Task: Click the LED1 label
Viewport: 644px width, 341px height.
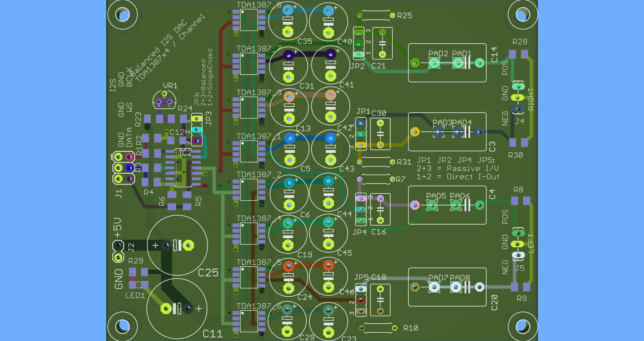Action: click(x=135, y=295)
